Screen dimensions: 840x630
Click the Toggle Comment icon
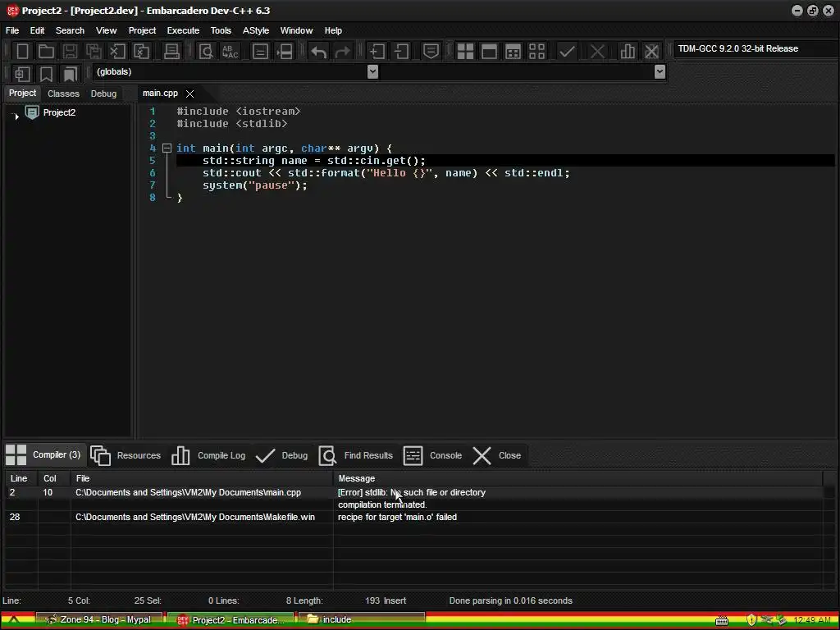[x=431, y=52]
